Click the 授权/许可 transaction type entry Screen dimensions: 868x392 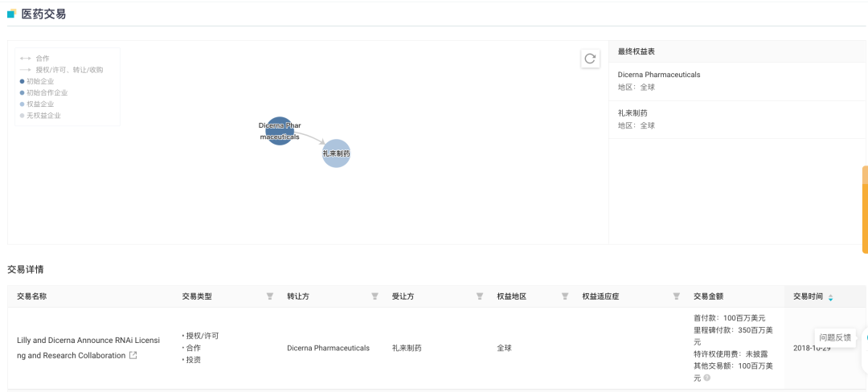pos(200,336)
